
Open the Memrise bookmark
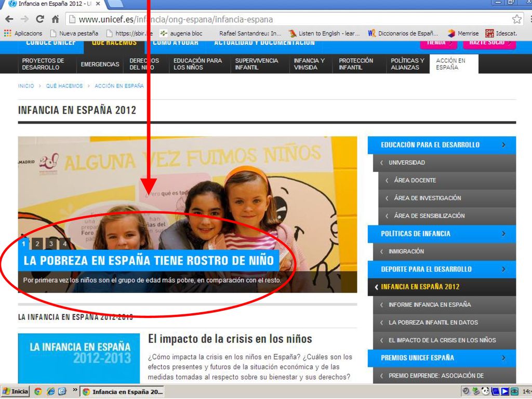pos(463,33)
